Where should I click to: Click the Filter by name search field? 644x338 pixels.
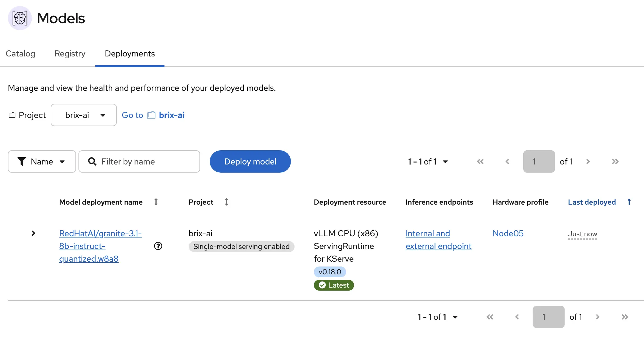(139, 161)
